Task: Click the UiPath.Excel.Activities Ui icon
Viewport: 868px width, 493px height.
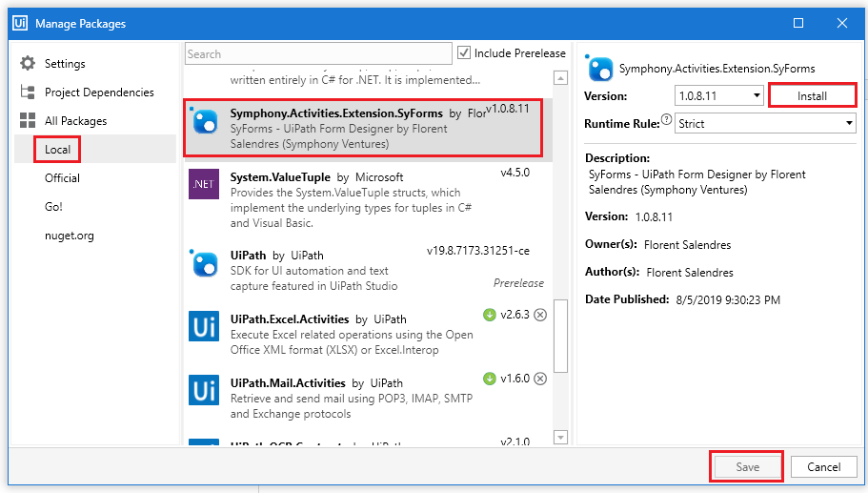Action: [x=204, y=327]
